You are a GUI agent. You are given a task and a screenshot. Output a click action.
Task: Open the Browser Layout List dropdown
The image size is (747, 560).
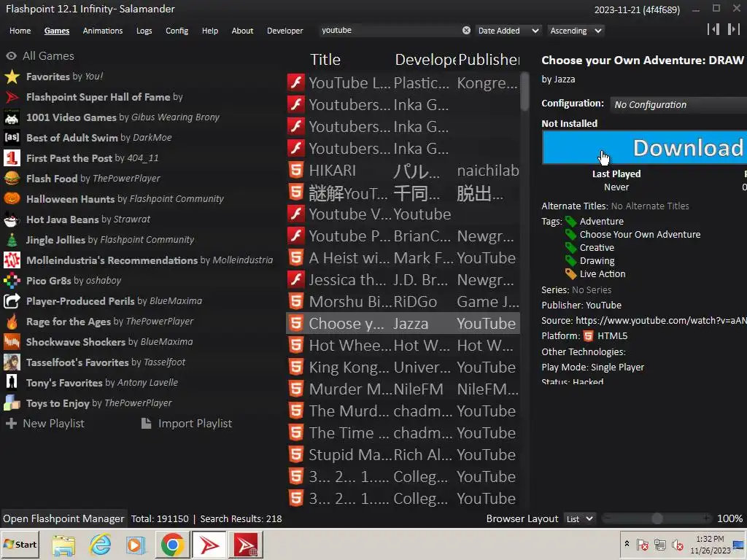coord(580,518)
